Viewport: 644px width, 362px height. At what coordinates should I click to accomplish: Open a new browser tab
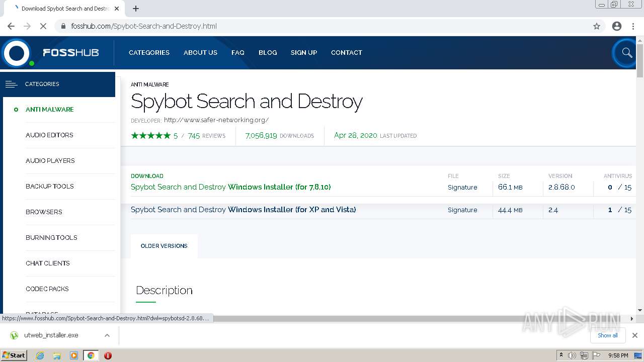[136, 9]
